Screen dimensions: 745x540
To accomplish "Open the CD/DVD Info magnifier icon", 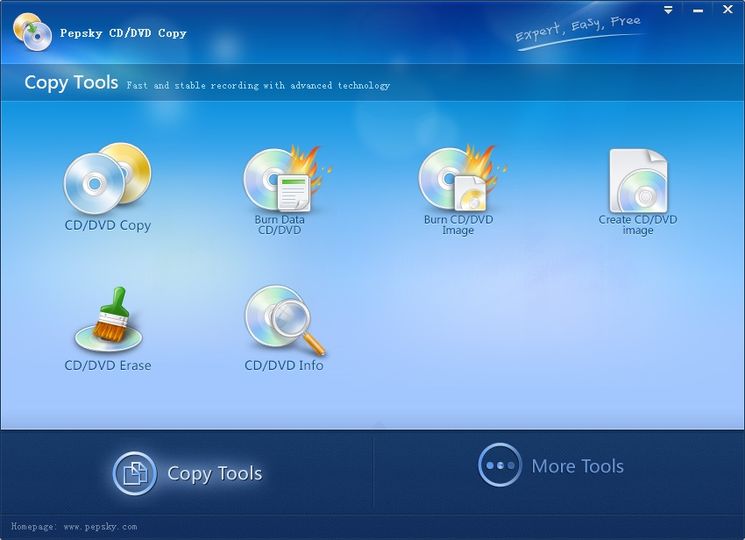I will click(x=285, y=320).
